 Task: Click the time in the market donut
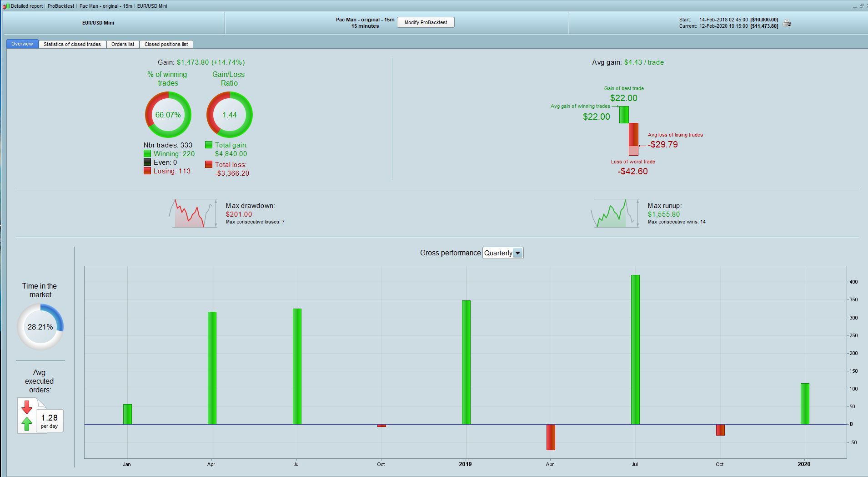click(x=40, y=327)
